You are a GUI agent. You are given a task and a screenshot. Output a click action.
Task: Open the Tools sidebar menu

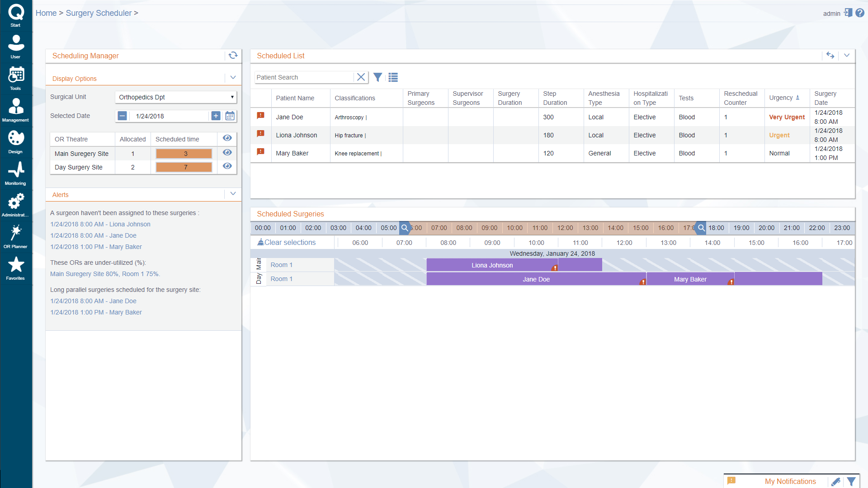click(16, 79)
